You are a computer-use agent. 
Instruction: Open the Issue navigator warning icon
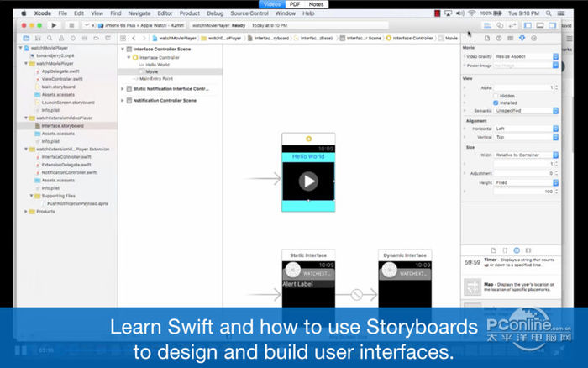(x=61, y=39)
